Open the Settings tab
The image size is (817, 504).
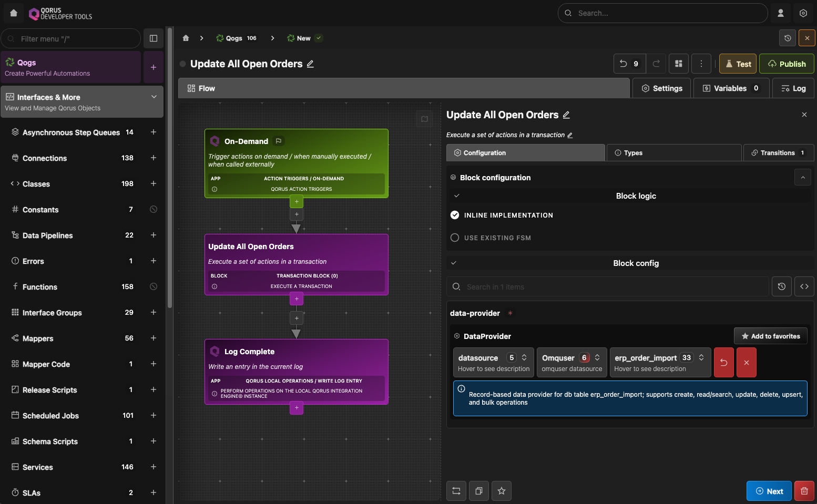click(662, 88)
